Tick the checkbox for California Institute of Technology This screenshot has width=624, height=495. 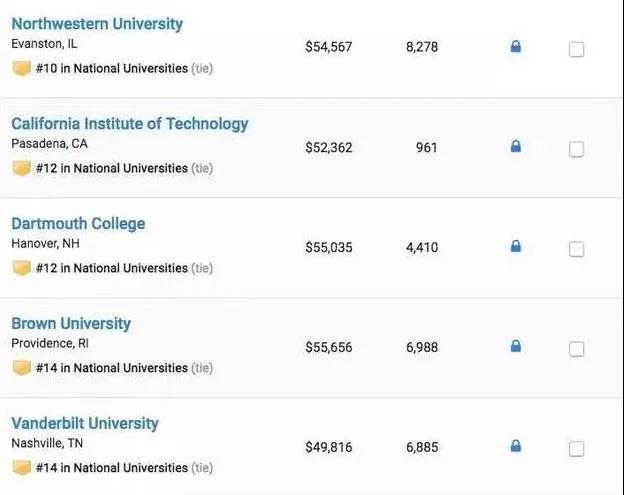coord(577,149)
